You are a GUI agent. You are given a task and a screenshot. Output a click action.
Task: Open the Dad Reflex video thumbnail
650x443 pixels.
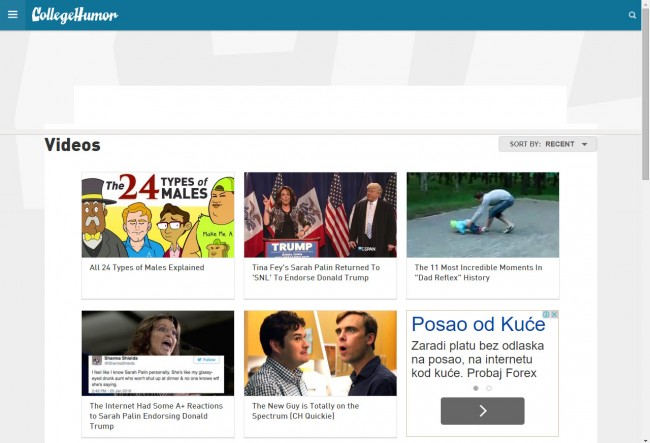click(x=482, y=215)
